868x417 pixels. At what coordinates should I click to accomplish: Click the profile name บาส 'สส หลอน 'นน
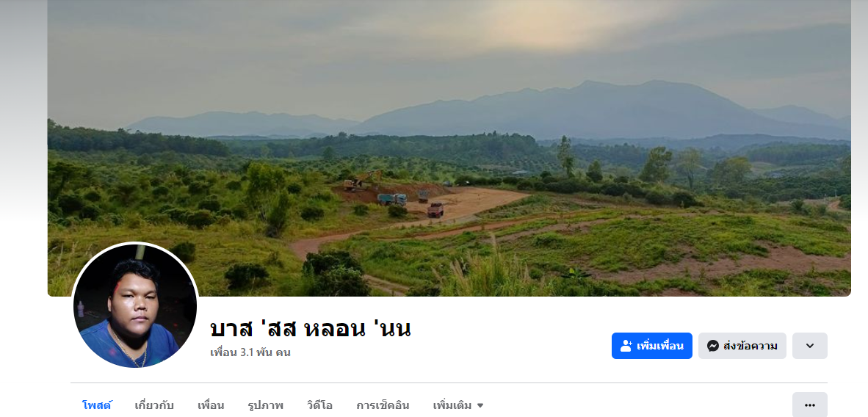coord(311,329)
